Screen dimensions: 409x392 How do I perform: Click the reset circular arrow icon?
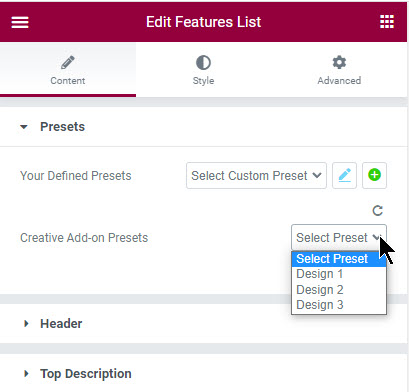click(377, 210)
